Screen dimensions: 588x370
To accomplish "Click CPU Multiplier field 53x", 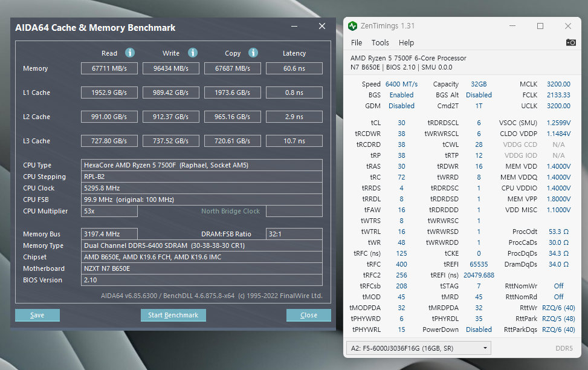I will tap(109, 211).
